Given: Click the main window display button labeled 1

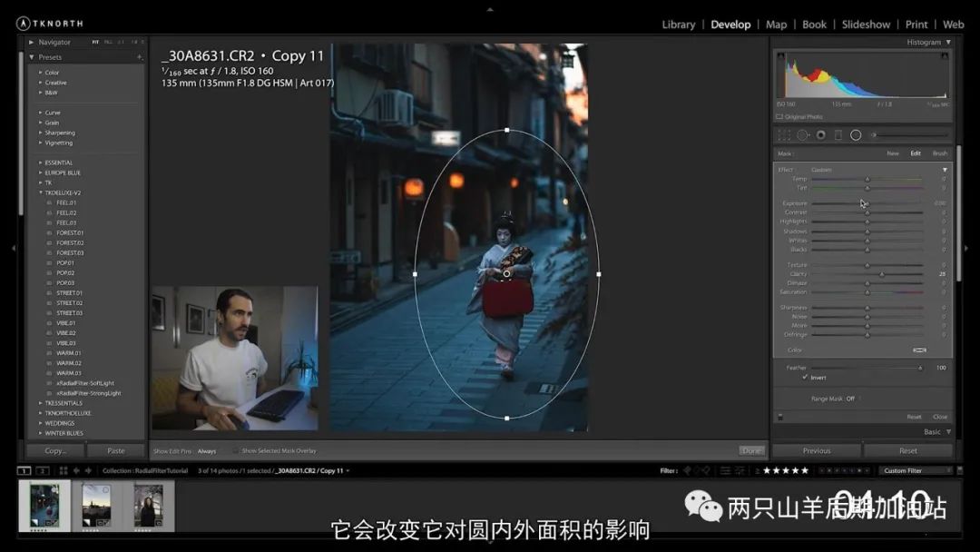Looking at the screenshot, I should [x=26, y=470].
